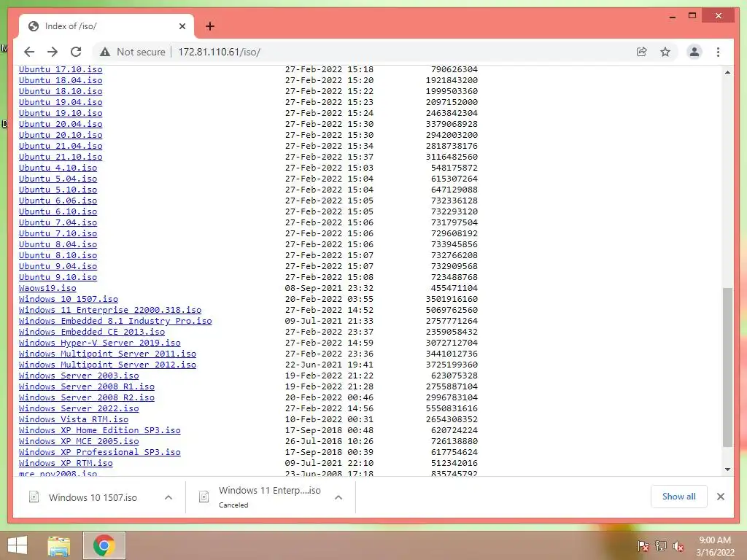Close the Index of /iso/ tab
The image size is (747, 560).
182,26
